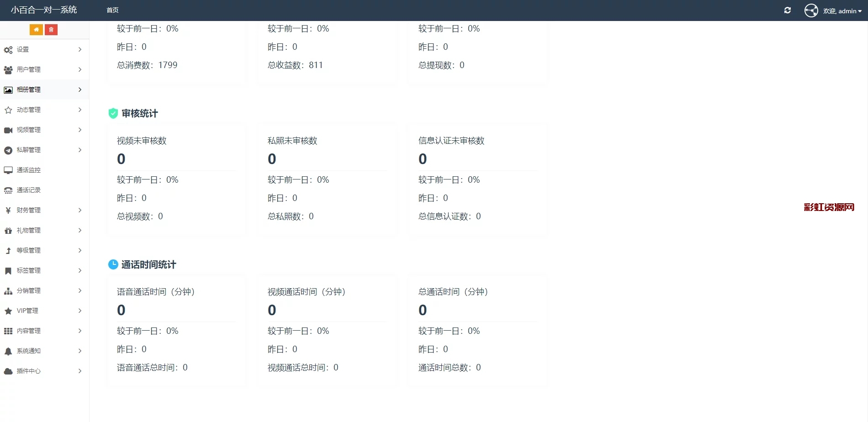This screenshot has width=868, height=422.
Task: Click the yen icon for 财务管理
Action: pos(8,211)
